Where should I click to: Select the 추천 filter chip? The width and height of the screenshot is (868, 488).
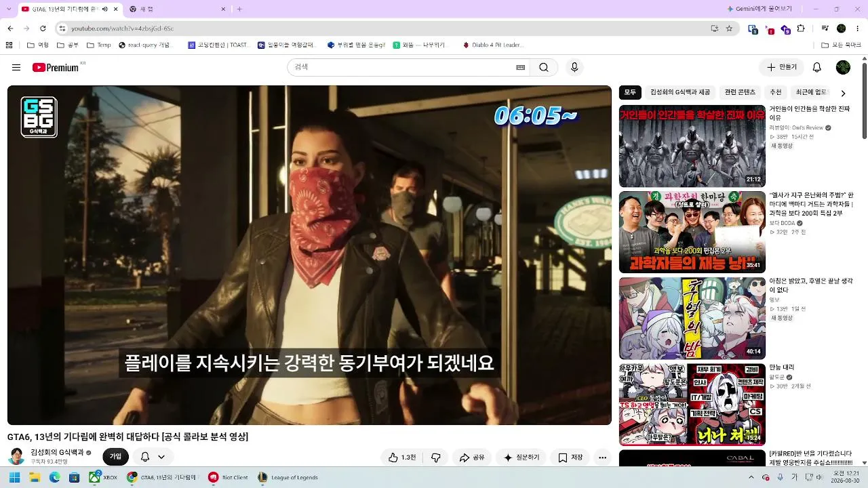(776, 92)
